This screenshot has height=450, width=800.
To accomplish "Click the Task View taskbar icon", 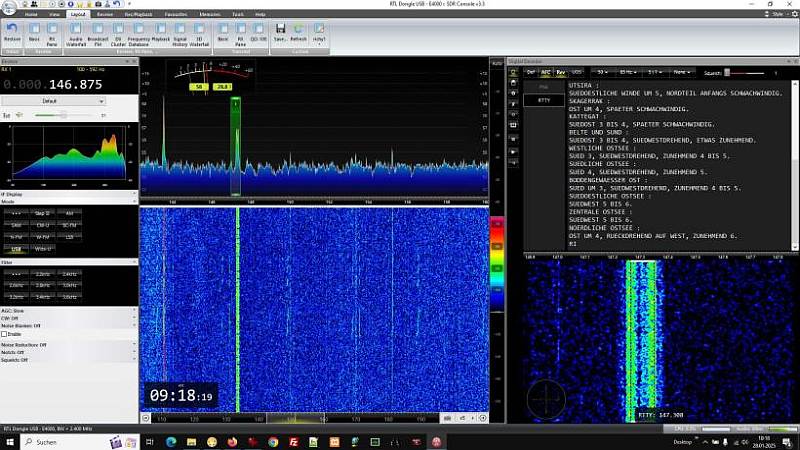I will point(149,442).
